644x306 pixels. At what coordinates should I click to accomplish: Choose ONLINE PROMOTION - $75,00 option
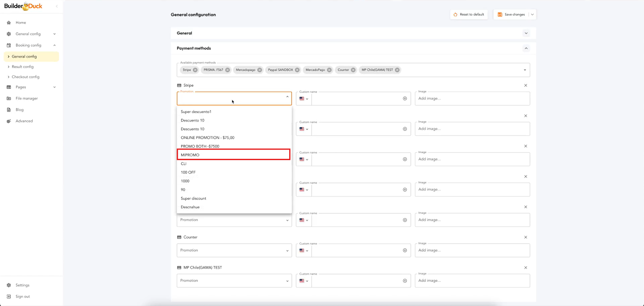tap(207, 138)
